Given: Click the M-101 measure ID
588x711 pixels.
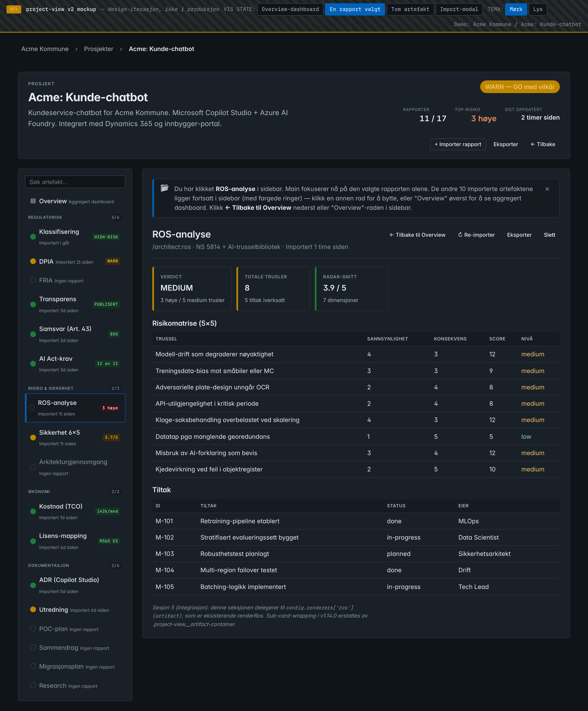Looking at the screenshot, I should tap(164, 521).
